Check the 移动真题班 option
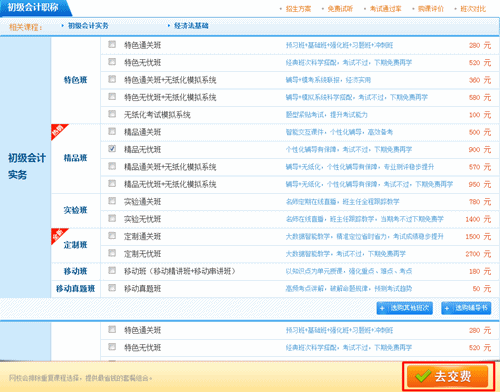Viewport: 500px width, 392px height. pos(112,288)
